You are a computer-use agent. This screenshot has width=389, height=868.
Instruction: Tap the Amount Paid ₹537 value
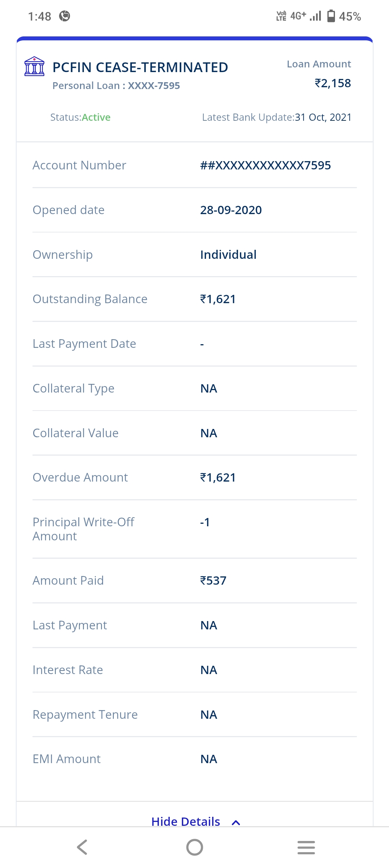click(213, 581)
